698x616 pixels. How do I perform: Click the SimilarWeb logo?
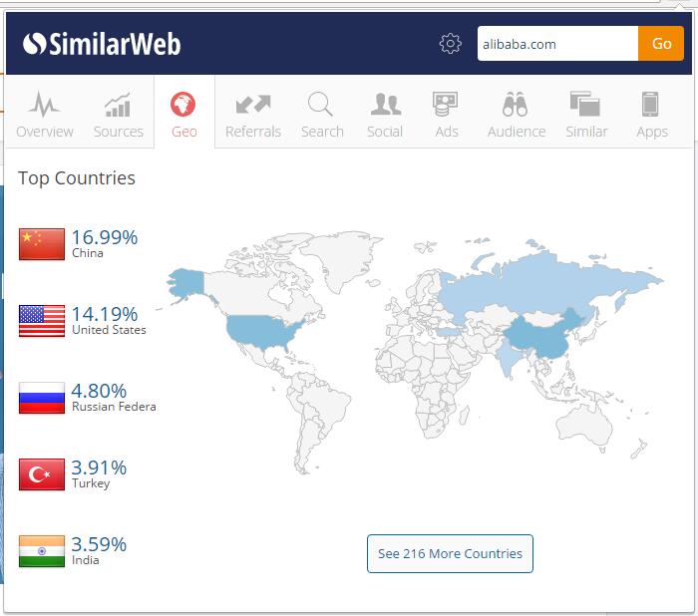(102, 44)
